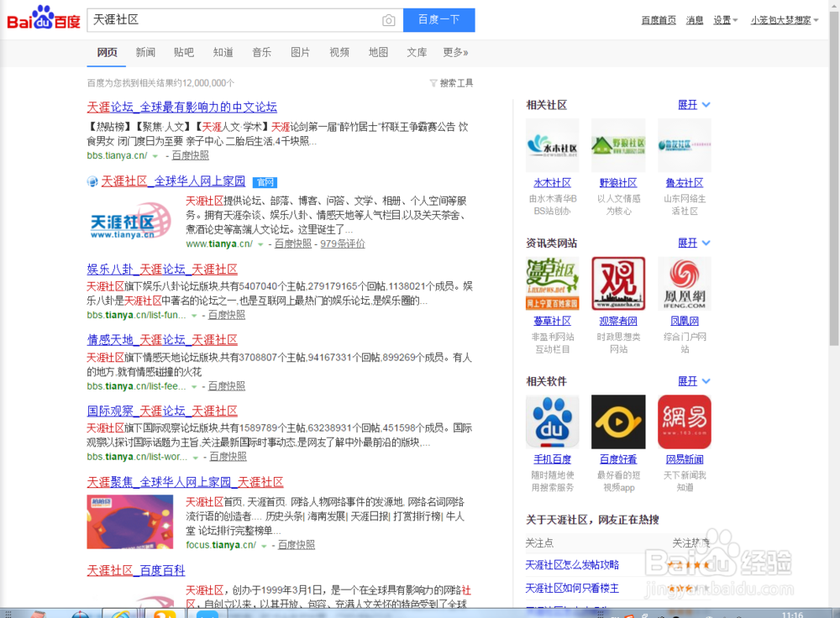The width and height of the screenshot is (840, 618).
Task: Click the Baidu logo
Action: (x=44, y=18)
